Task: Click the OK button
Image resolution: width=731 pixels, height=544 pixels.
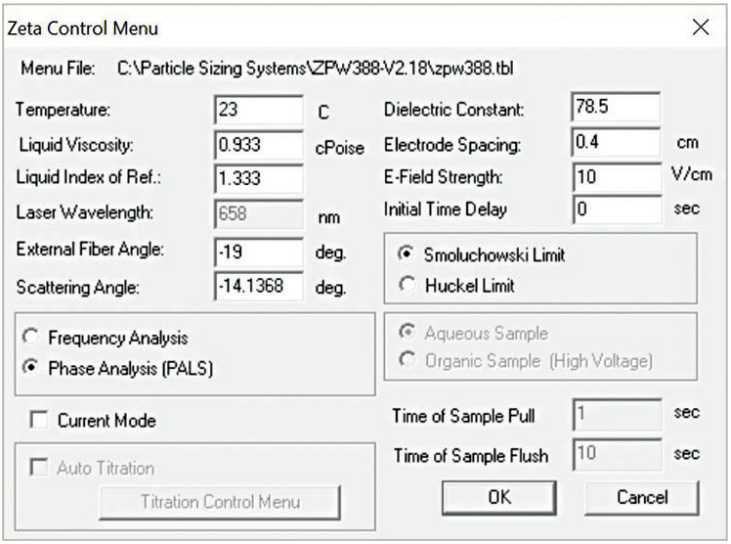Action: click(499, 496)
